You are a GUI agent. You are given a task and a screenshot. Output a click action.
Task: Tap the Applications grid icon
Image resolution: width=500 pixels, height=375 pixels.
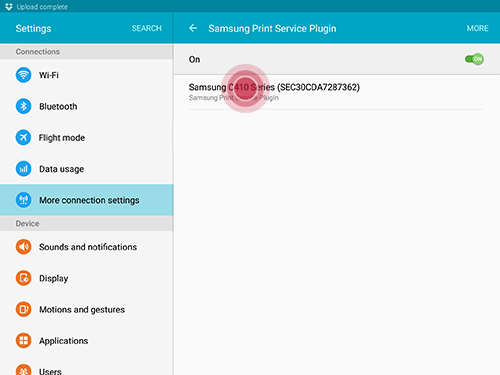[x=23, y=341]
